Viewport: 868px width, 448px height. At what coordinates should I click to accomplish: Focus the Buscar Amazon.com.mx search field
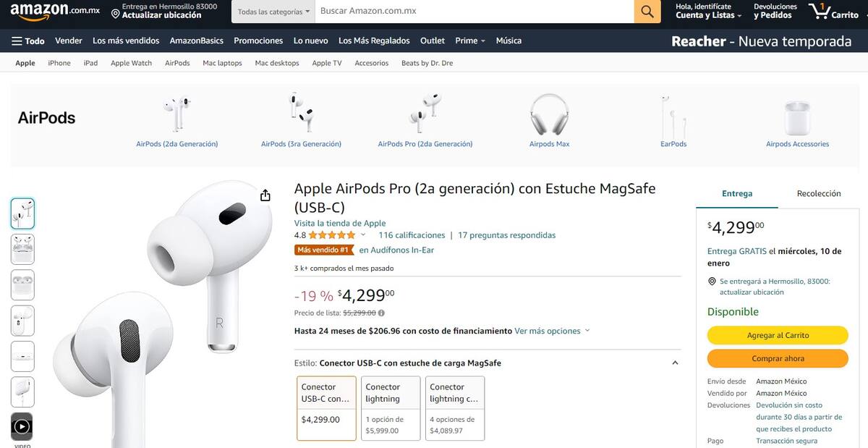pyautogui.click(x=474, y=12)
